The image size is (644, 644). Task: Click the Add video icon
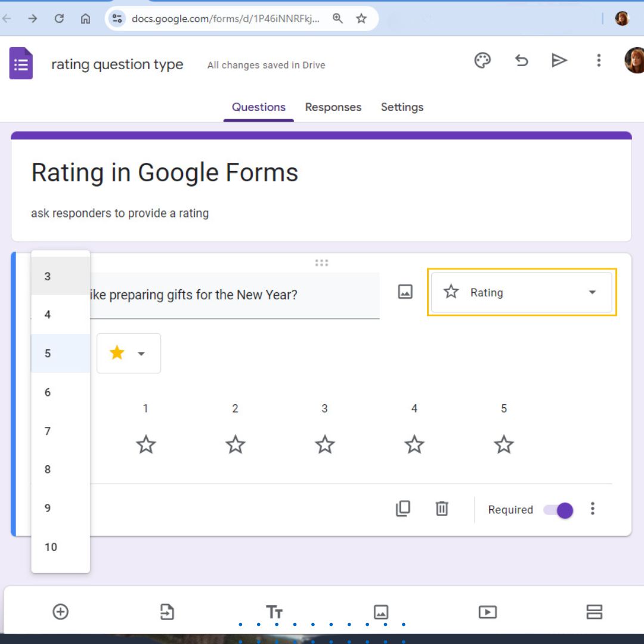pos(488,611)
